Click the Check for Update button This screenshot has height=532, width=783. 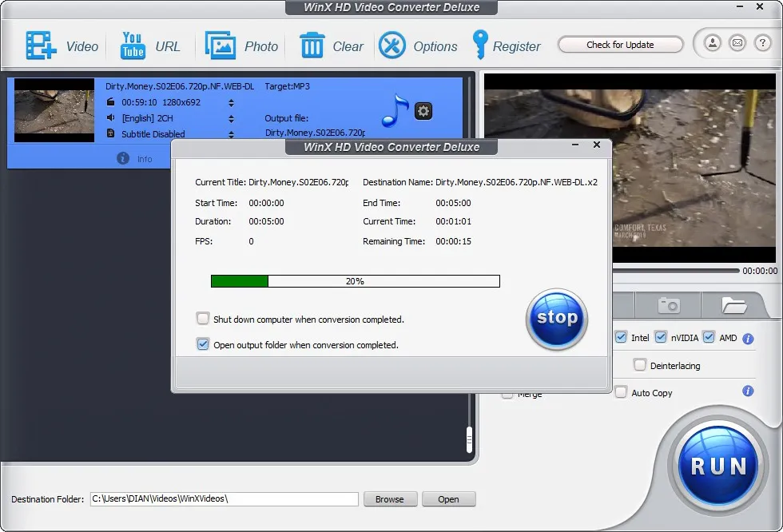tap(620, 45)
